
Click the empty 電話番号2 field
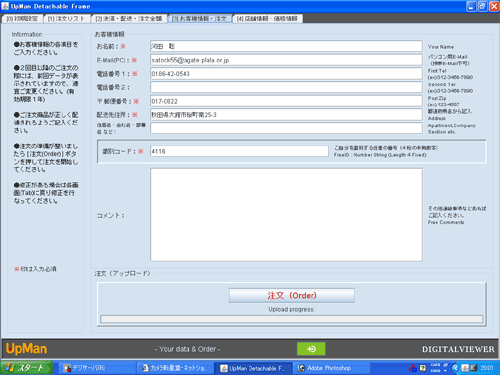(286, 87)
